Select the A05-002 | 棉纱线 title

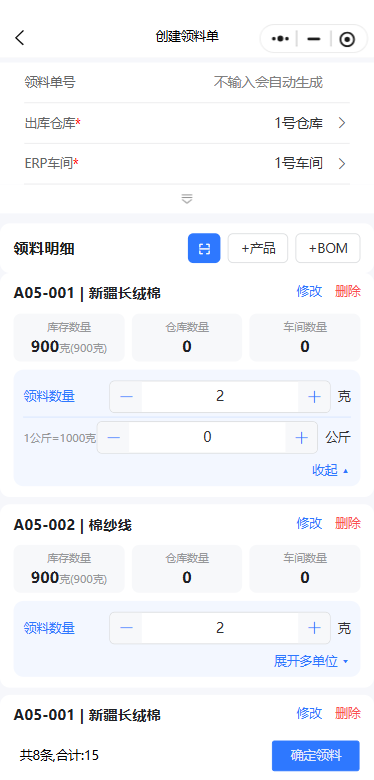click(73, 525)
